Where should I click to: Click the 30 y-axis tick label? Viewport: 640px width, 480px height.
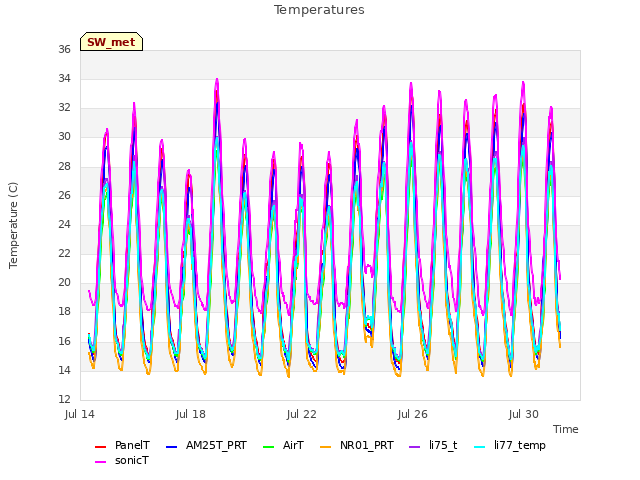64,137
